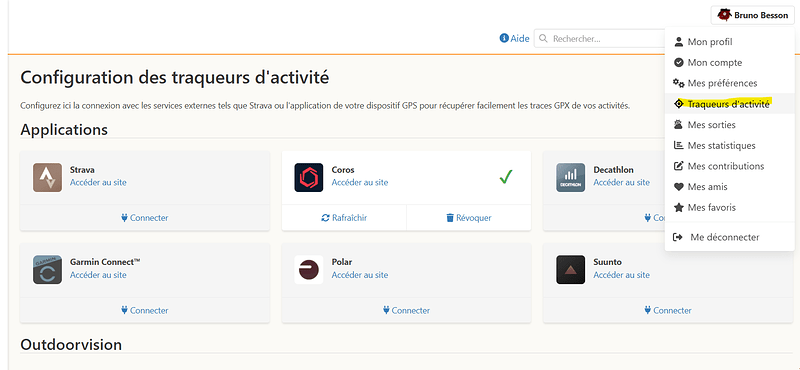This screenshot has height=370, width=800.
Task: Connect the Garmin Connect application
Action: pyautogui.click(x=145, y=310)
